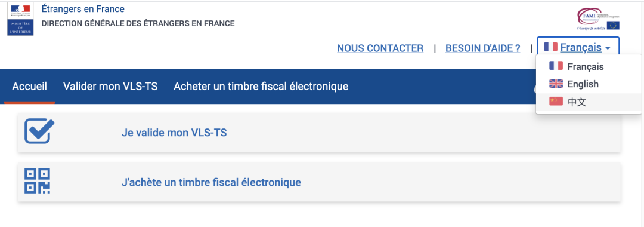Click the French flag in dropdown list
This screenshot has height=227, width=644.
556,66
